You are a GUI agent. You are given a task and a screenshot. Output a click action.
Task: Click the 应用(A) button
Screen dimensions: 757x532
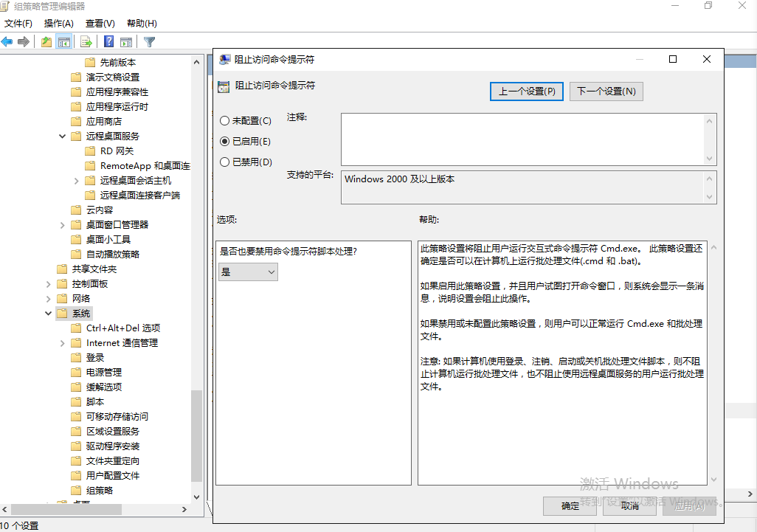(689, 506)
